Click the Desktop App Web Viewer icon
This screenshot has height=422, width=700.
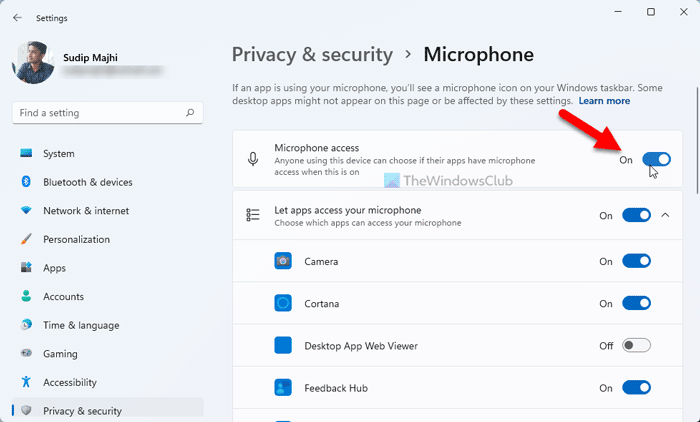[283, 345]
